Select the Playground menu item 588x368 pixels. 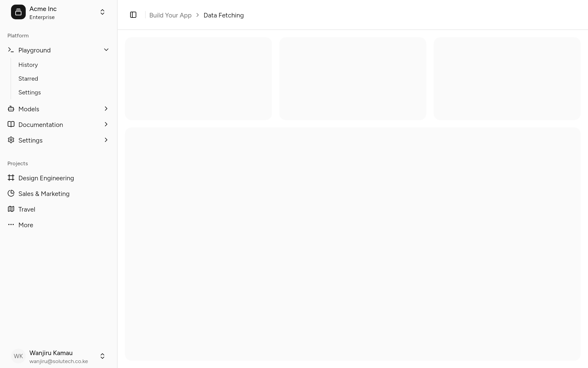pyautogui.click(x=58, y=50)
